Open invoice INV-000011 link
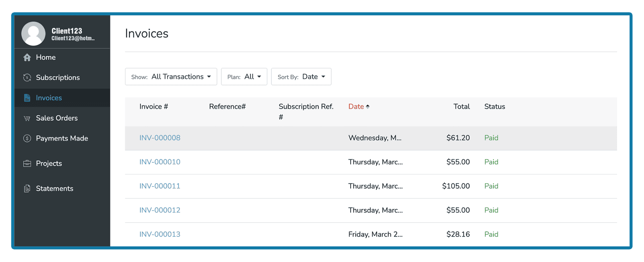The image size is (644, 262). (160, 186)
